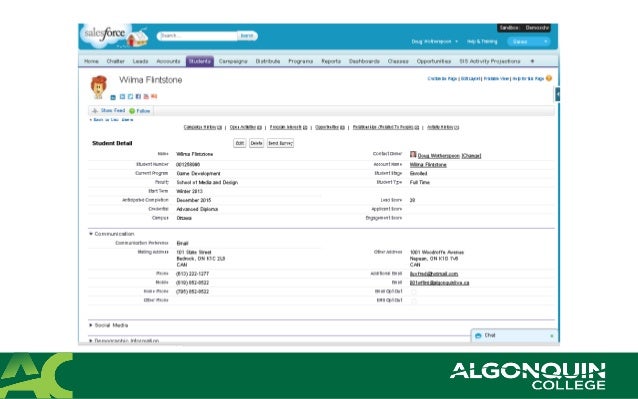The height and width of the screenshot is (399, 638).
Task: Jump to Activity History related list
Action: click(443, 127)
